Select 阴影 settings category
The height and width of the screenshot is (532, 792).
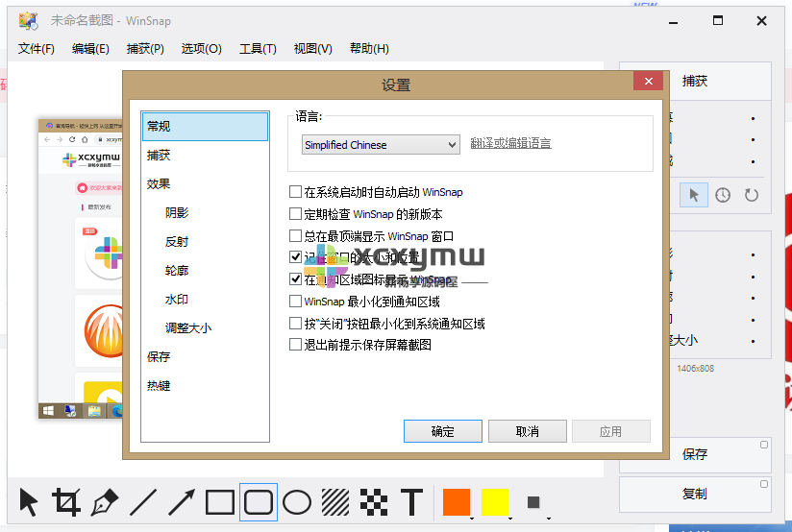coord(205,213)
